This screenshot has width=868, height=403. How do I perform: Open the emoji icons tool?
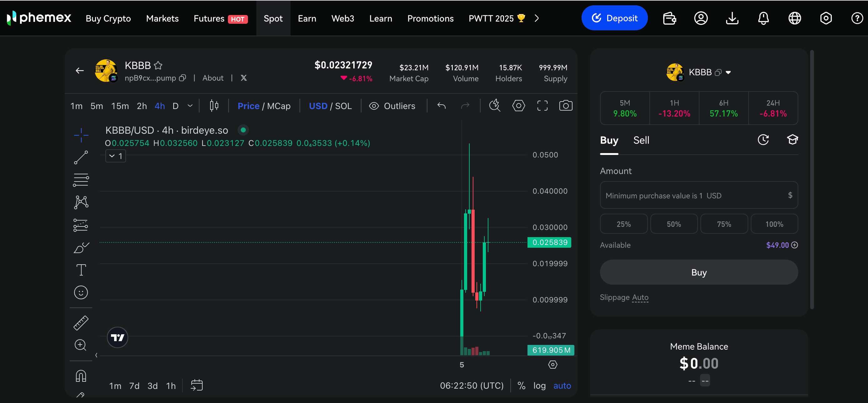click(81, 292)
